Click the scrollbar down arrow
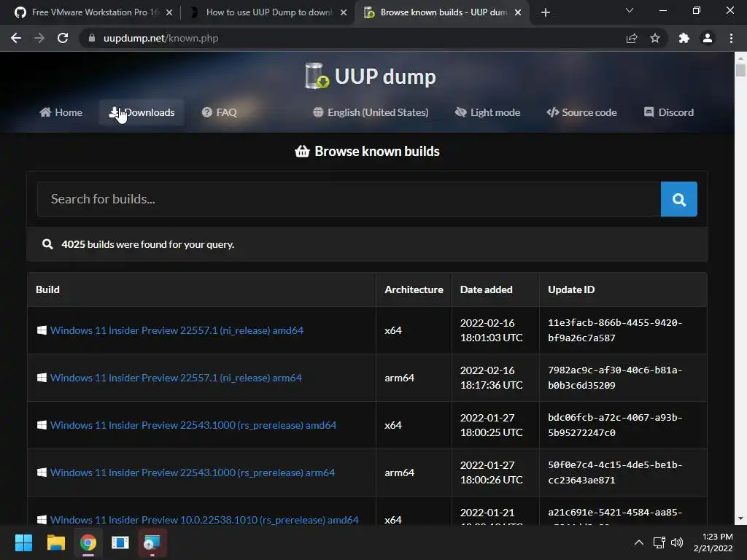The image size is (747, 560). (x=740, y=518)
